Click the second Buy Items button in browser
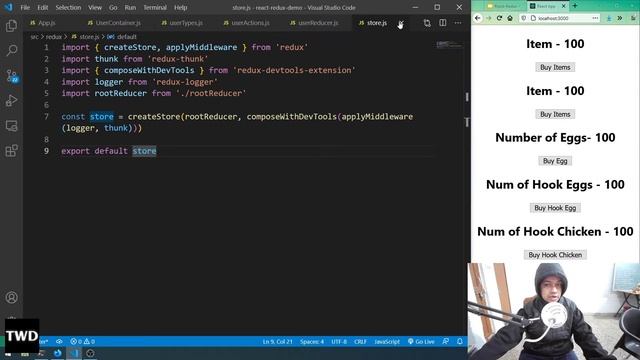Image resolution: width=640 pixels, height=360 pixels. pyautogui.click(x=555, y=114)
